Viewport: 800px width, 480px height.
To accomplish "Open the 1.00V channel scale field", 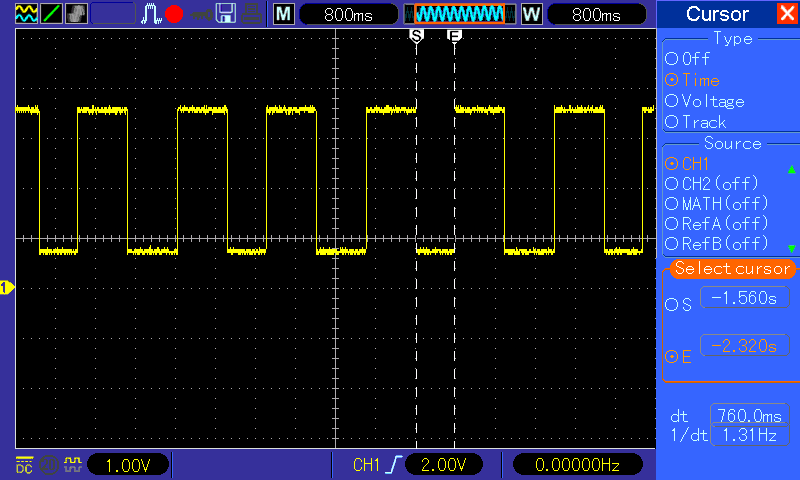I will coord(128,465).
